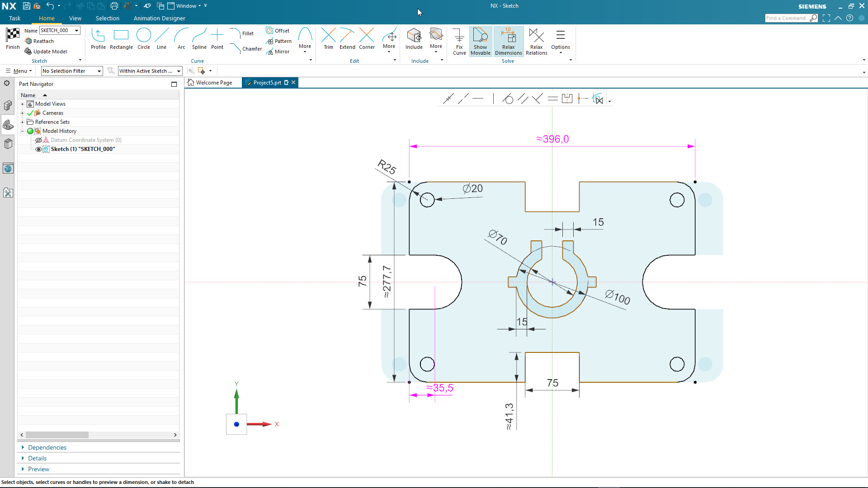Expand the Dependencies section
The height and width of the screenshot is (488, 868).
tap(47, 447)
